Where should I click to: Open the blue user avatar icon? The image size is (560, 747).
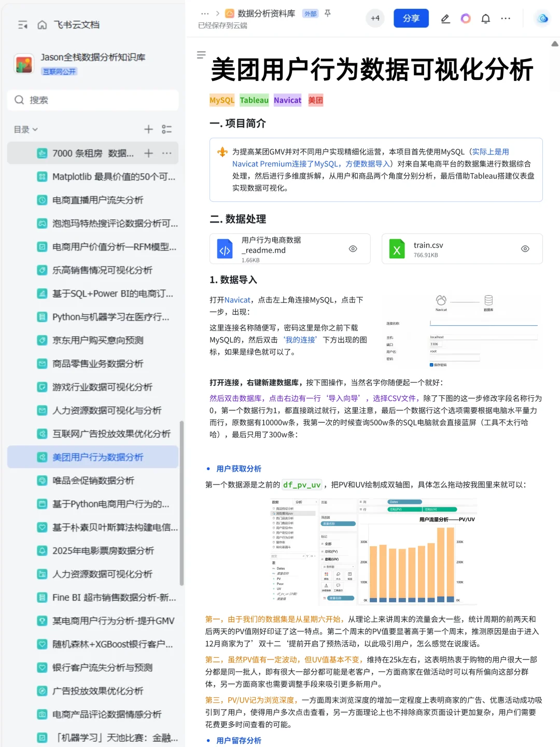click(x=543, y=18)
